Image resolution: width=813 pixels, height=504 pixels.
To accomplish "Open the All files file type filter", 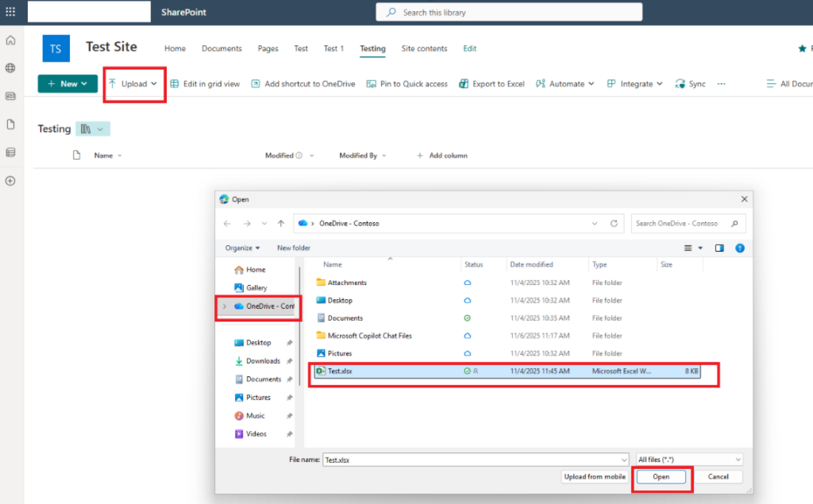I will pyautogui.click(x=689, y=460).
